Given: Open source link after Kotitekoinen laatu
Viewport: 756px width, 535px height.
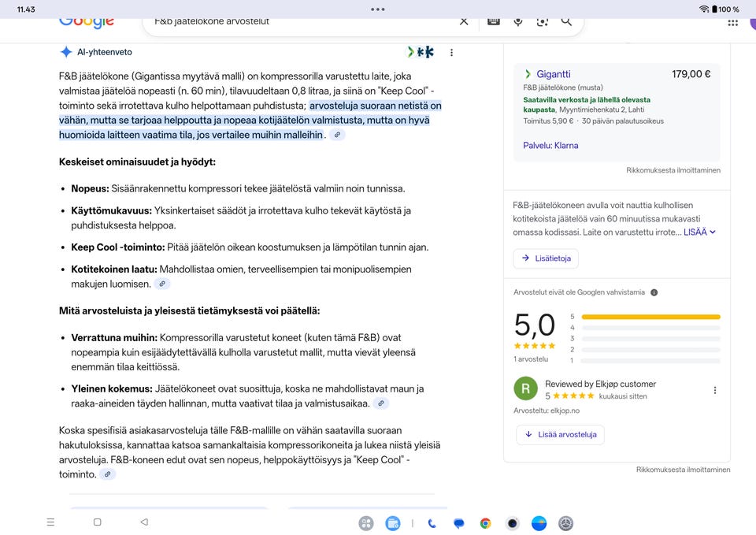Looking at the screenshot, I should 161,284.
